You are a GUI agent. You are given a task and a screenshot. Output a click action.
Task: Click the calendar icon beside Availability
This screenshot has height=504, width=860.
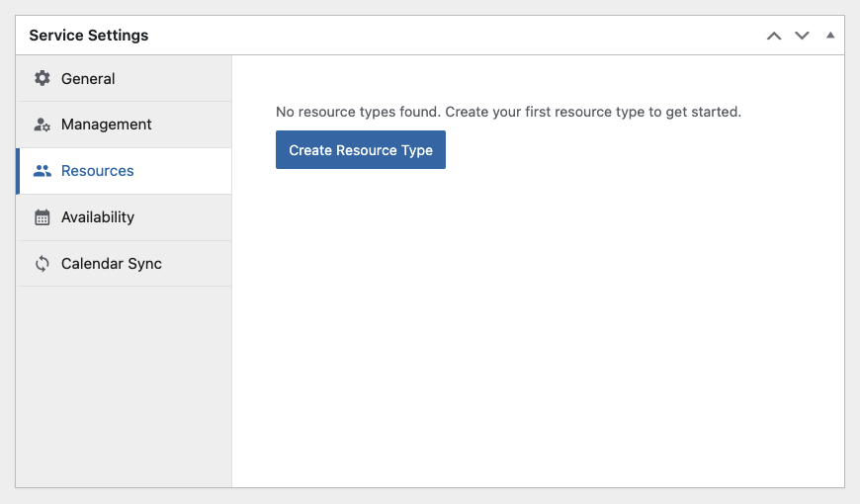pos(43,217)
